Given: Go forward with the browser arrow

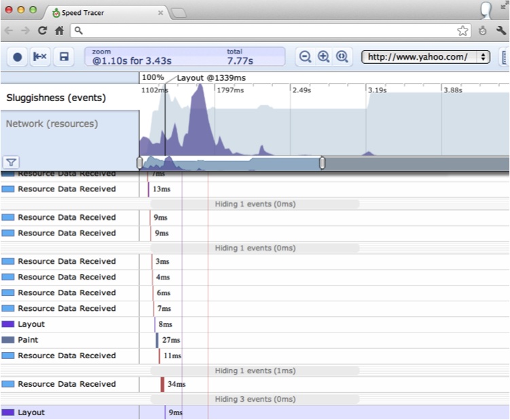Looking at the screenshot, I should click(25, 31).
